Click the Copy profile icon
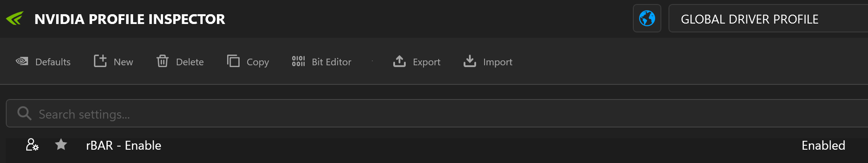868x163 pixels. (233, 61)
